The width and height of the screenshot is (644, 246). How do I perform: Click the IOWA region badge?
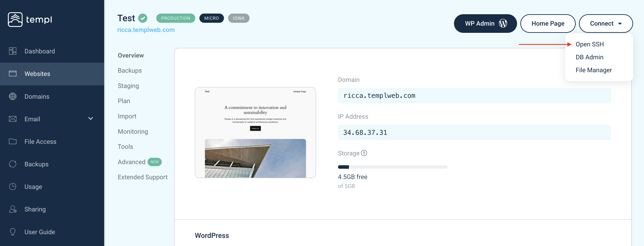[x=239, y=18]
